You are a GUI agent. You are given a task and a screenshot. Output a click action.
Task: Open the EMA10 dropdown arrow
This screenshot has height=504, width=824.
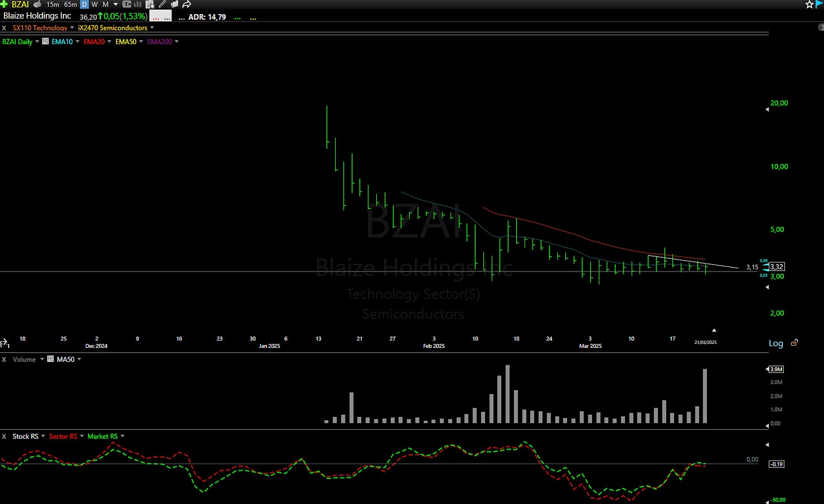click(x=78, y=41)
